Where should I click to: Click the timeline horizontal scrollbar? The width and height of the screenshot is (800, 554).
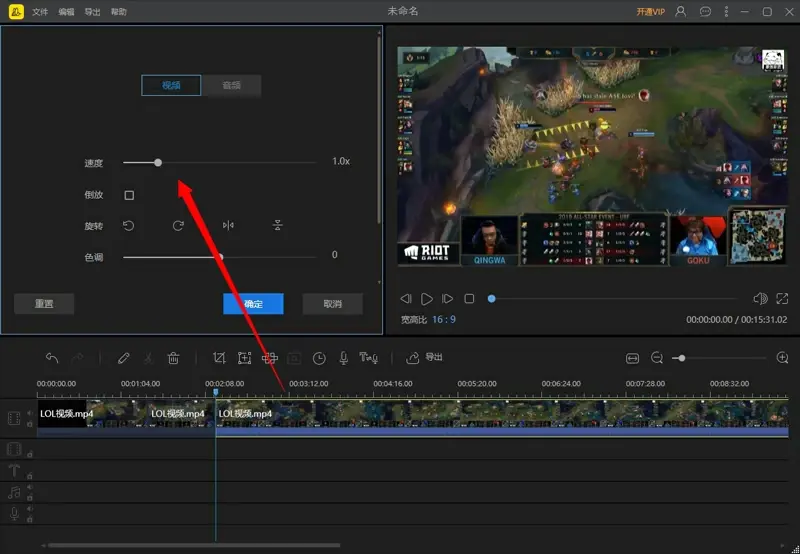194,545
